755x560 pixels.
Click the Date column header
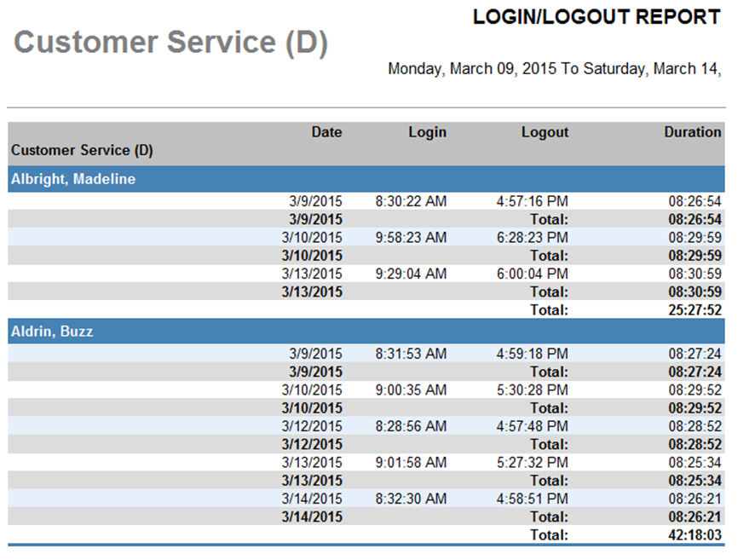[x=326, y=132]
